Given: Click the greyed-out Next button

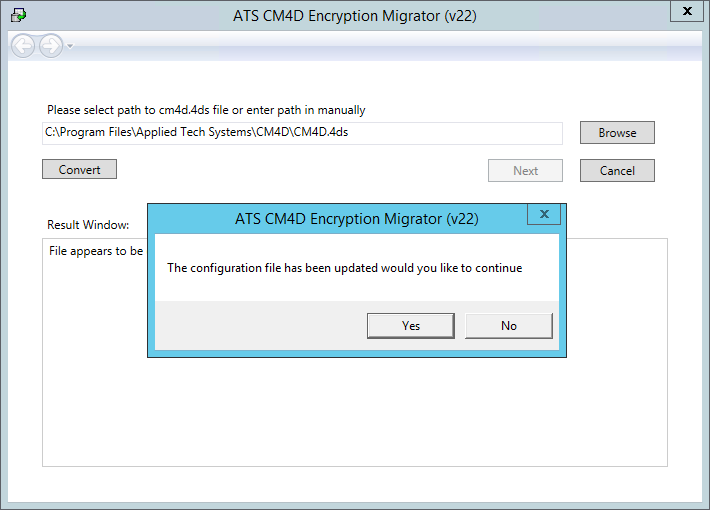Looking at the screenshot, I should point(525,170).
